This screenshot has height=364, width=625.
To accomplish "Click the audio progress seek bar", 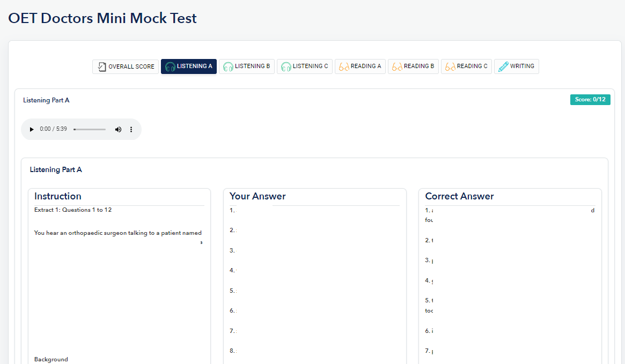I will click(90, 129).
